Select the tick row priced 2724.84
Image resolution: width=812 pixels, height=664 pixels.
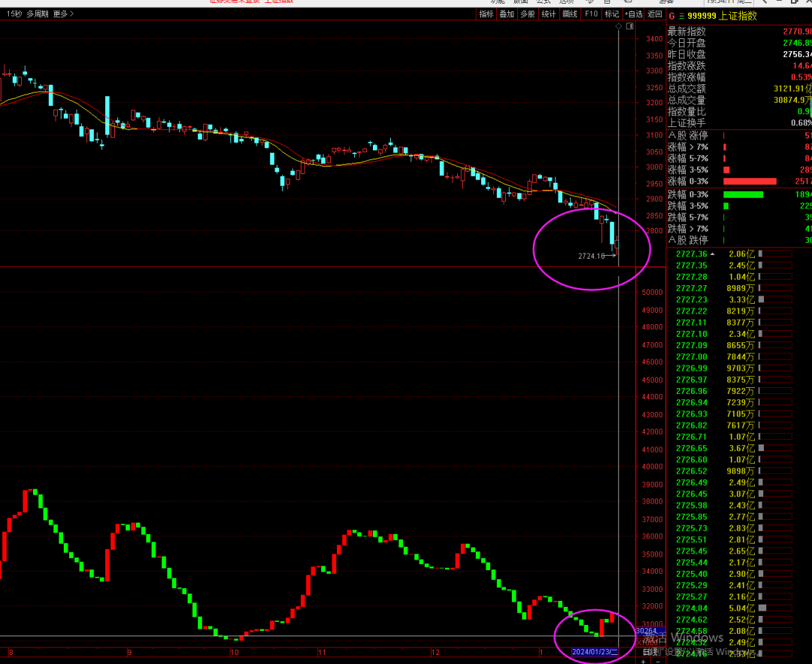(739, 608)
